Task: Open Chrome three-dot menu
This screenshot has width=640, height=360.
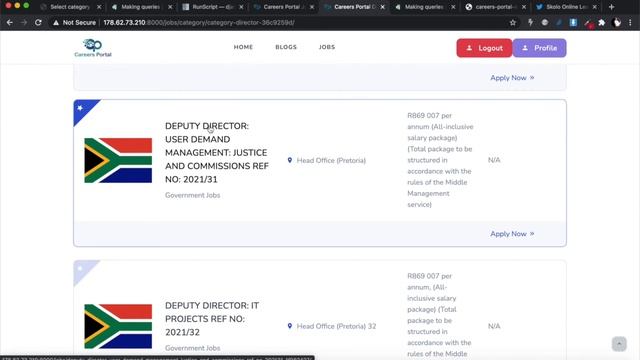Action: (x=630, y=22)
